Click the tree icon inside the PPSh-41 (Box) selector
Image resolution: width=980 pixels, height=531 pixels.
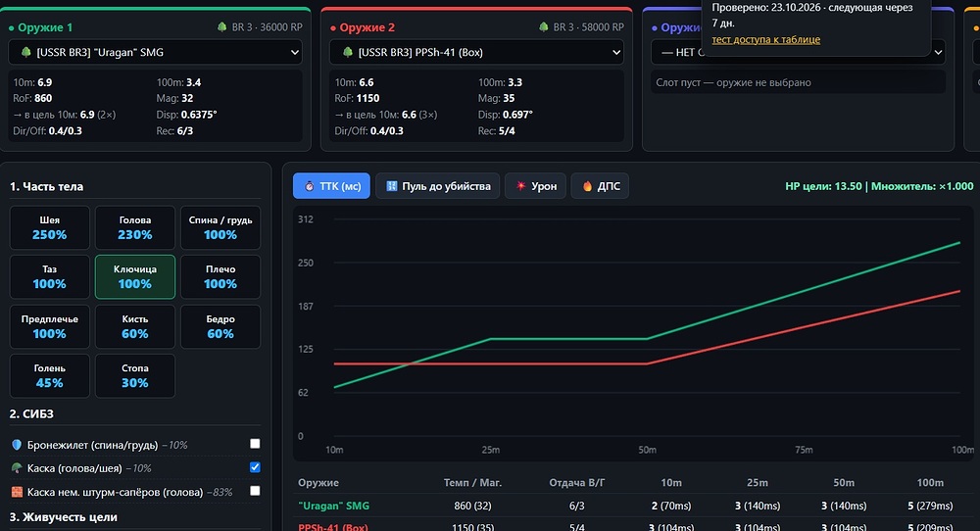pyautogui.click(x=348, y=53)
